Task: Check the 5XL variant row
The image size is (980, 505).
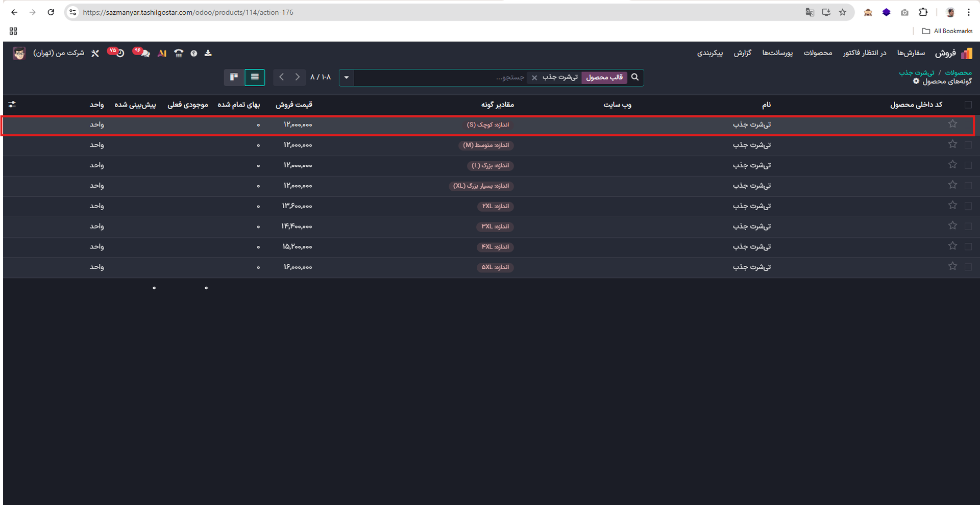Action: [x=968, y=267]
